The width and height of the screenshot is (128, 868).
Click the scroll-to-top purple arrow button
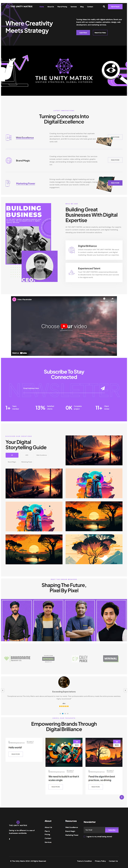pos(122,797)
